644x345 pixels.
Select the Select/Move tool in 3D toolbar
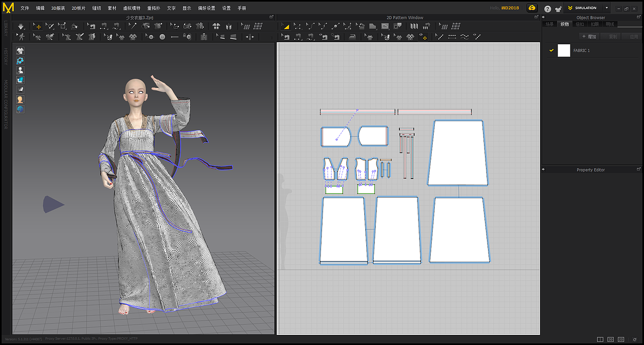pyautogui.click(x=38, y=26)
